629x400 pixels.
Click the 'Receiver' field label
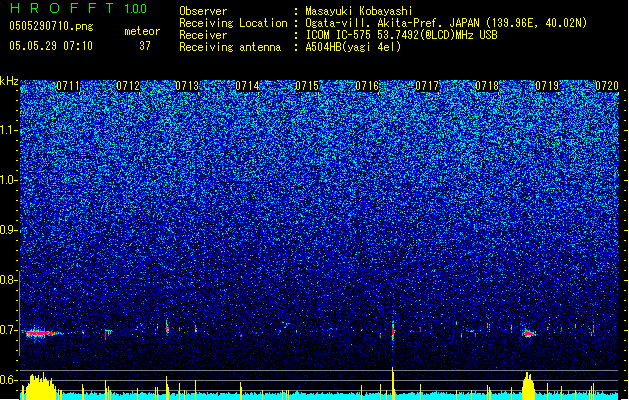(203, 35)
